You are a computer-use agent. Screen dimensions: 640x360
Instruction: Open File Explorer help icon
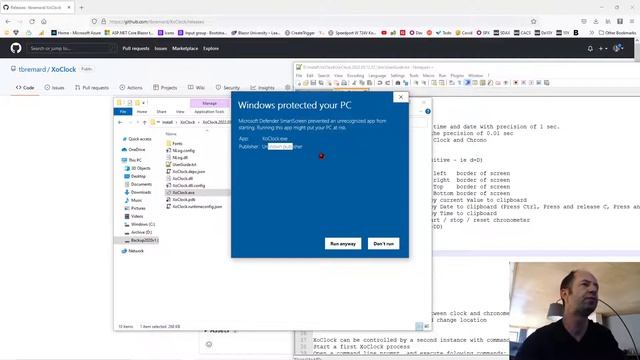427,111
